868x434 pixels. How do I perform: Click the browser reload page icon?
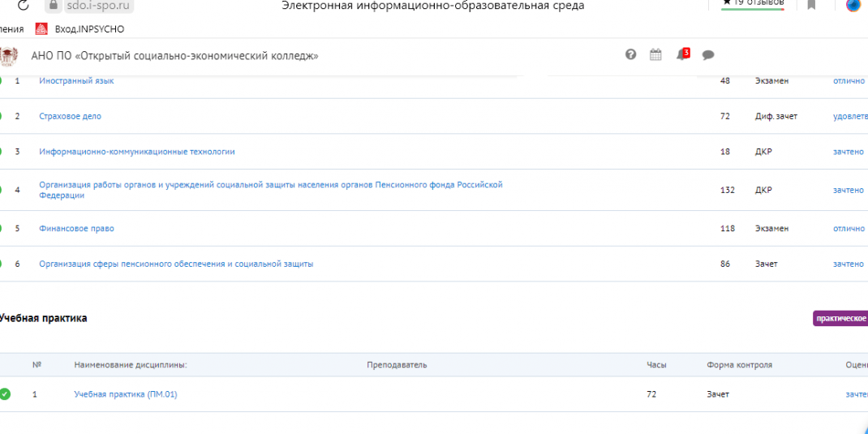tap(22, 6)
